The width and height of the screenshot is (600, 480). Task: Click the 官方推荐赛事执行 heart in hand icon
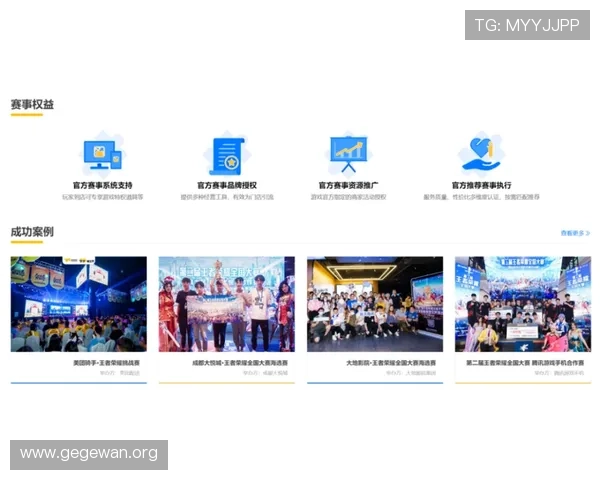481,154
